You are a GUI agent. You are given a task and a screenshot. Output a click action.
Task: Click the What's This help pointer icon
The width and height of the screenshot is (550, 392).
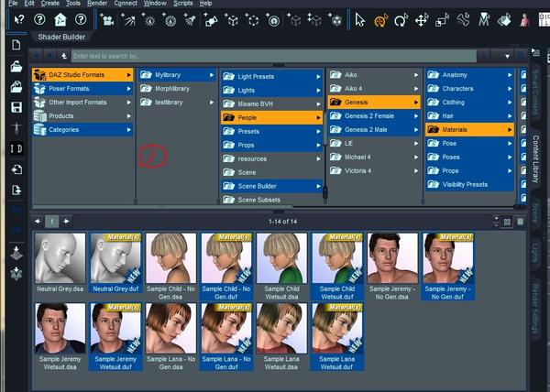(x=18, y=19)
